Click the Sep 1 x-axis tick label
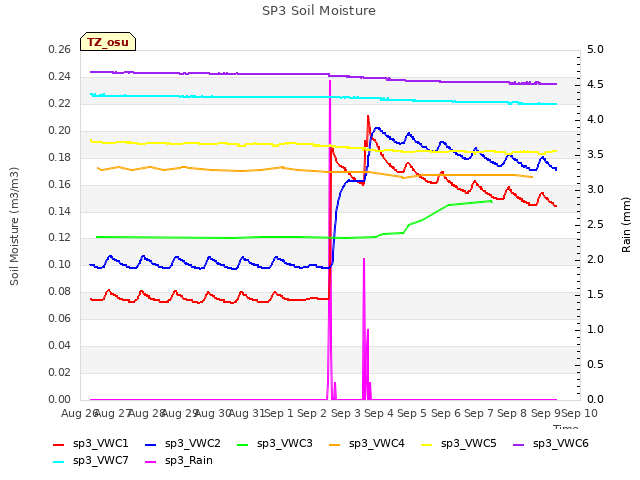The width and height of the screenshot is (640, 480). point(279,413)
